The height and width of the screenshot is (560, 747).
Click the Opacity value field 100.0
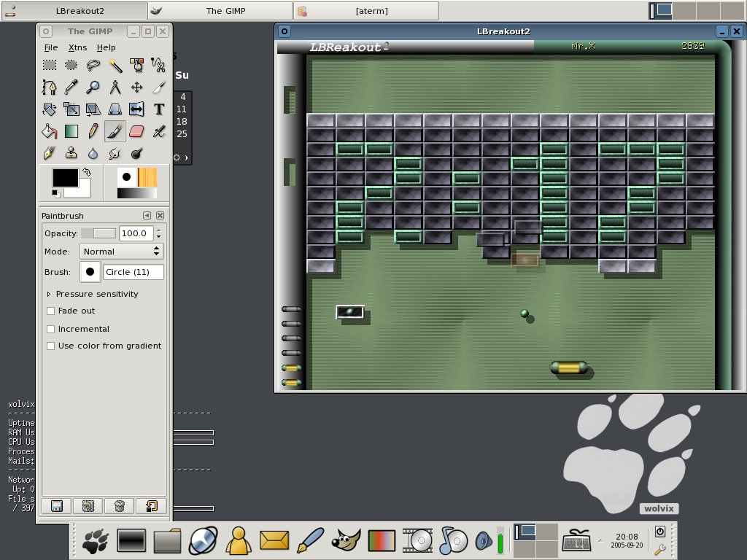[x=136, y=233]
